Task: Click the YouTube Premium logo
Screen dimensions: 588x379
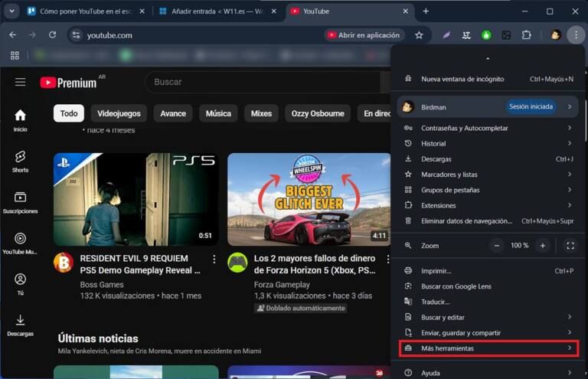Action: tap(69, 83)
